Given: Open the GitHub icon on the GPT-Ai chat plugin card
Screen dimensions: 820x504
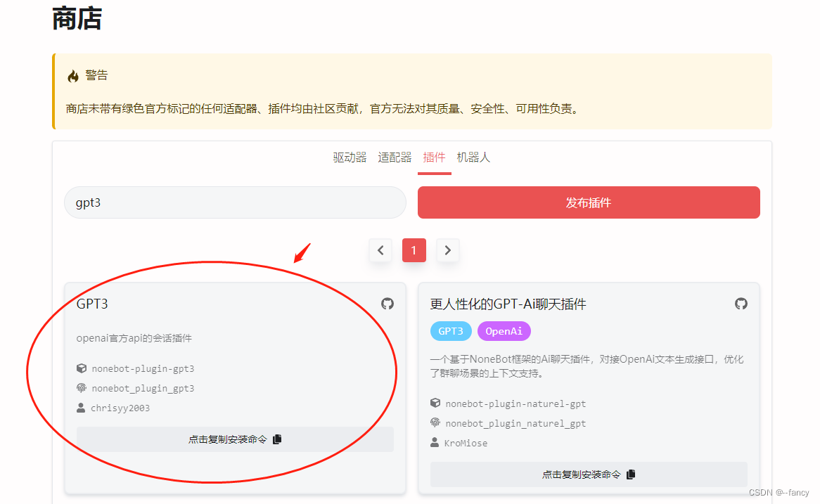Looking at the screenshot, I should click(741, 304).
